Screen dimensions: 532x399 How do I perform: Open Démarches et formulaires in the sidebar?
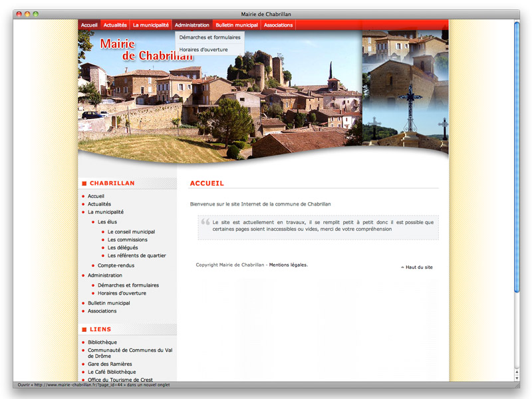pyautogui.click(x=128, y=285)
